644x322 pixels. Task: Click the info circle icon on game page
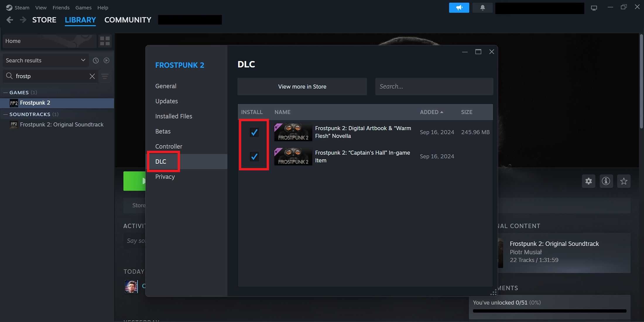[x=606, y=181]
